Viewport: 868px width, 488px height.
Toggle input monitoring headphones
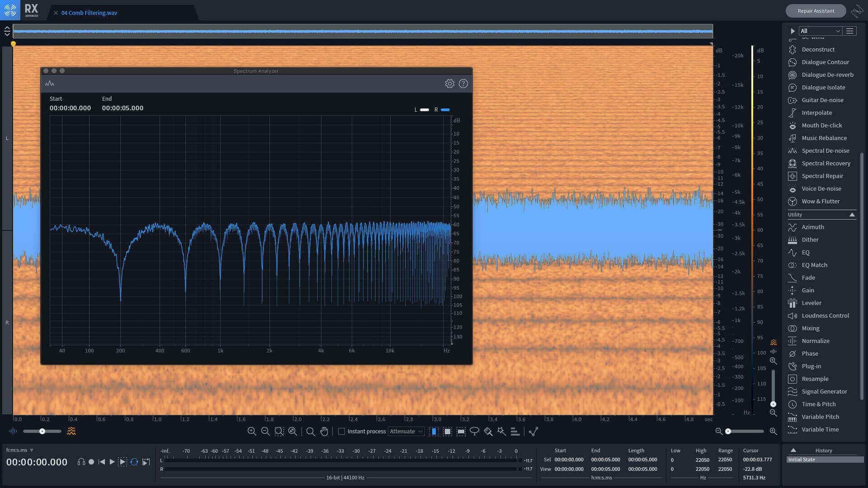tap(81, 462)
